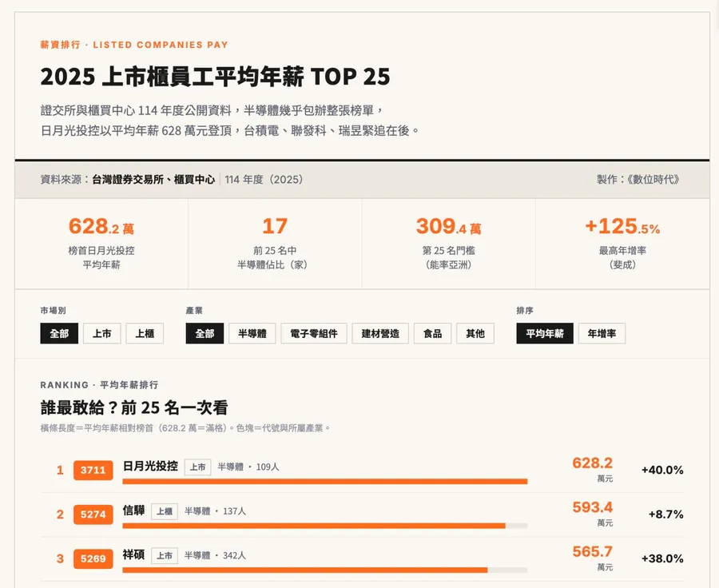Click company name 祥碩 in ranking
Image resolution: width=719 pixels, height=588 pixels.
[134, 555]
